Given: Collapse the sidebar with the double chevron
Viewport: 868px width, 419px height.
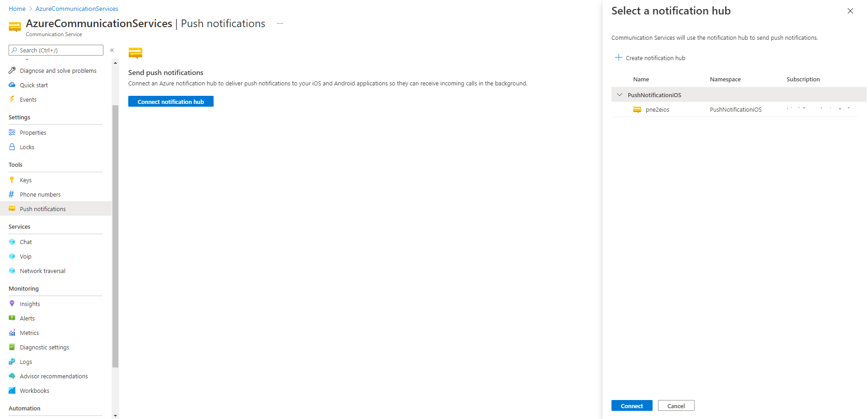Looking at the screenshot, I should [112, 50].
